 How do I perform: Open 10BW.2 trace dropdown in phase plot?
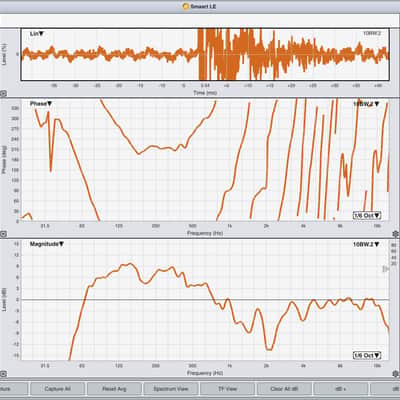(x=366, y=104)
